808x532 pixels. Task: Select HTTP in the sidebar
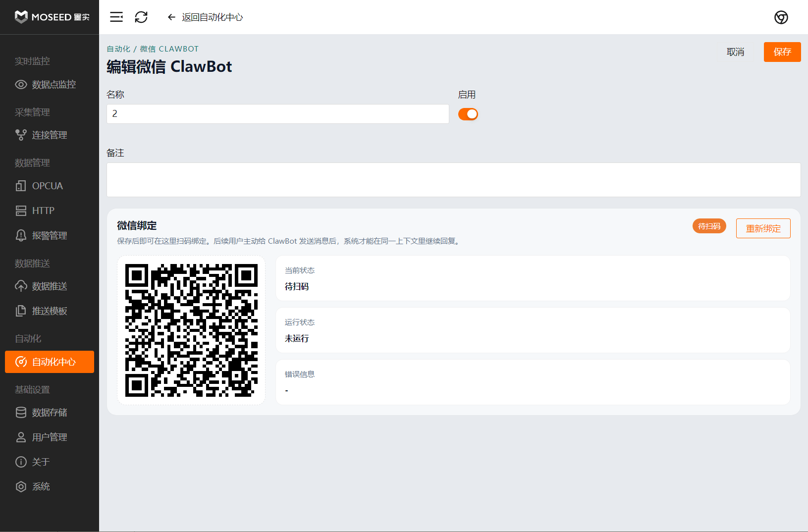point(50,211)
